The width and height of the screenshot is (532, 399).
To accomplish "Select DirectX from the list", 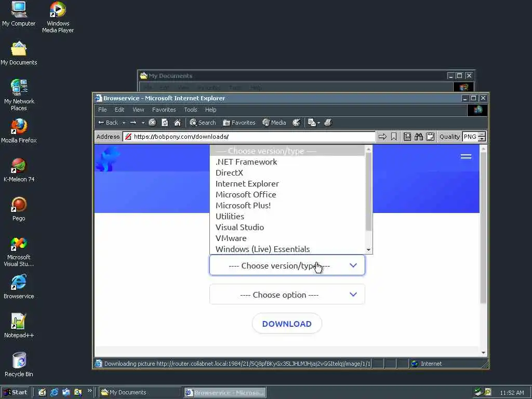I will click(287, 172).
